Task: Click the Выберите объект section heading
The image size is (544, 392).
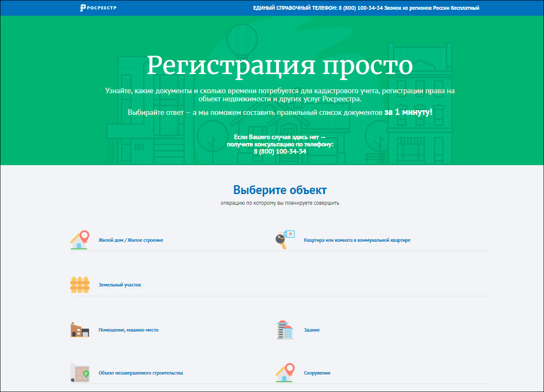Action: 280,189
